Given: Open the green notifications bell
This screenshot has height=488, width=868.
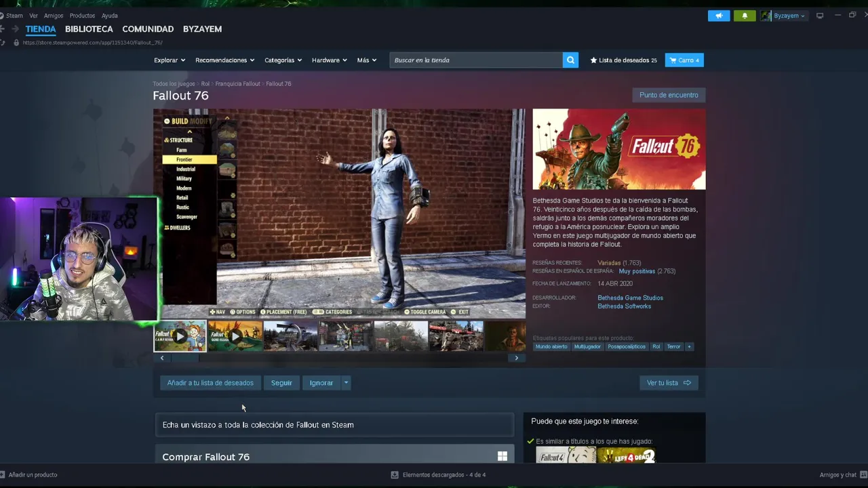Looking at the screenshot, I should point(745,16).
